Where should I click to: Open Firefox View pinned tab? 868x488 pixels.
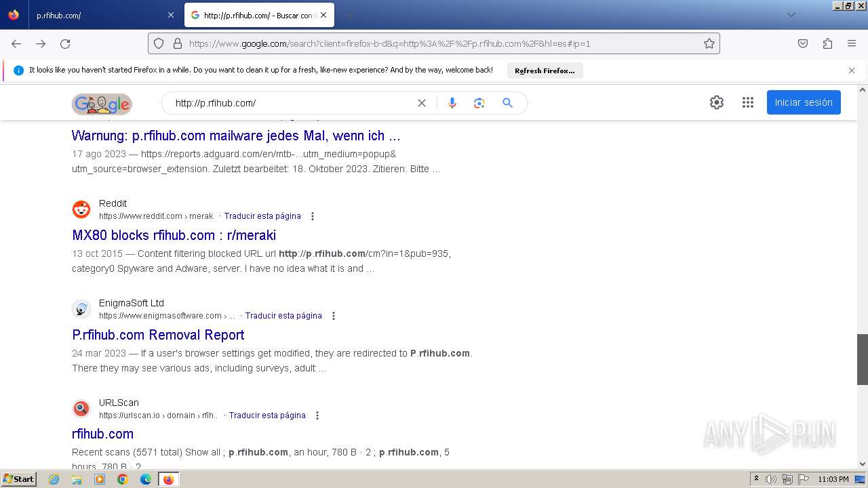(14, 15)
